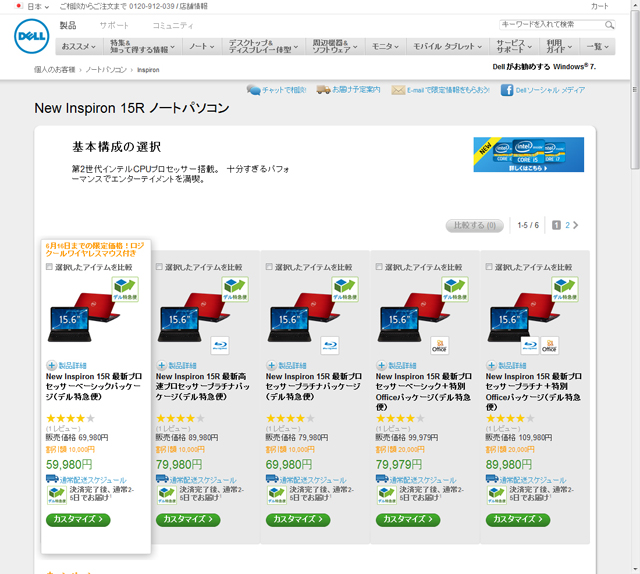Click the page 1 indicator
This screenshot has height=574, width=640.
pyautogui.click(x=556, y=225)
